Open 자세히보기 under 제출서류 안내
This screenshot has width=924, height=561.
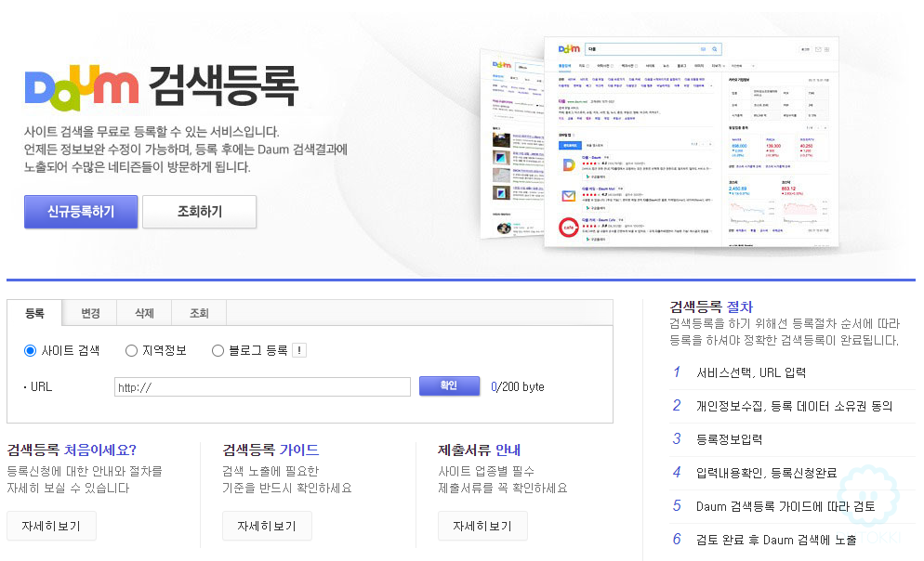[x=482, y=526]
